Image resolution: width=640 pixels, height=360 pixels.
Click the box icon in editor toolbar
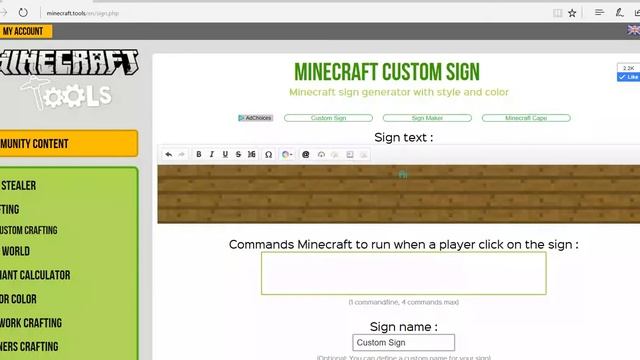(x=350, y=154)
